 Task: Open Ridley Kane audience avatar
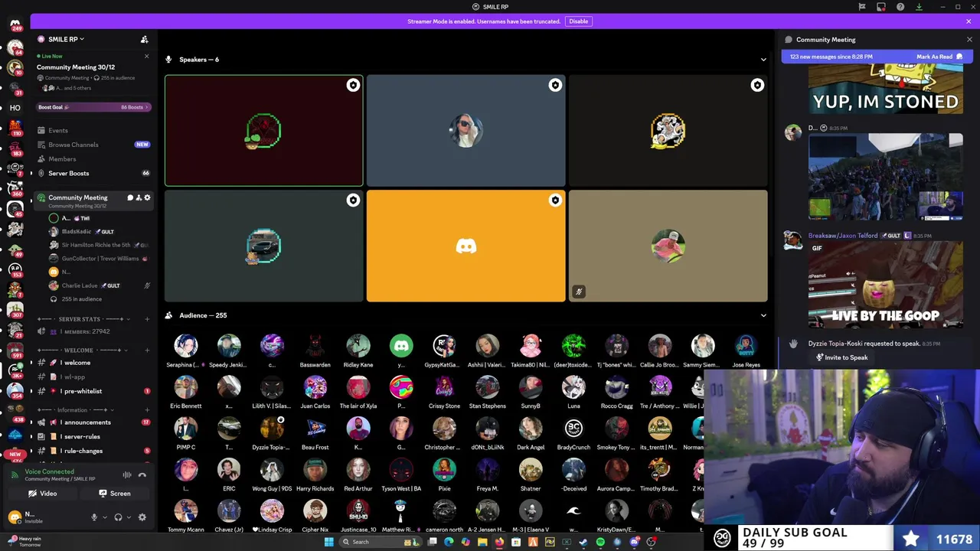(358, 346)
